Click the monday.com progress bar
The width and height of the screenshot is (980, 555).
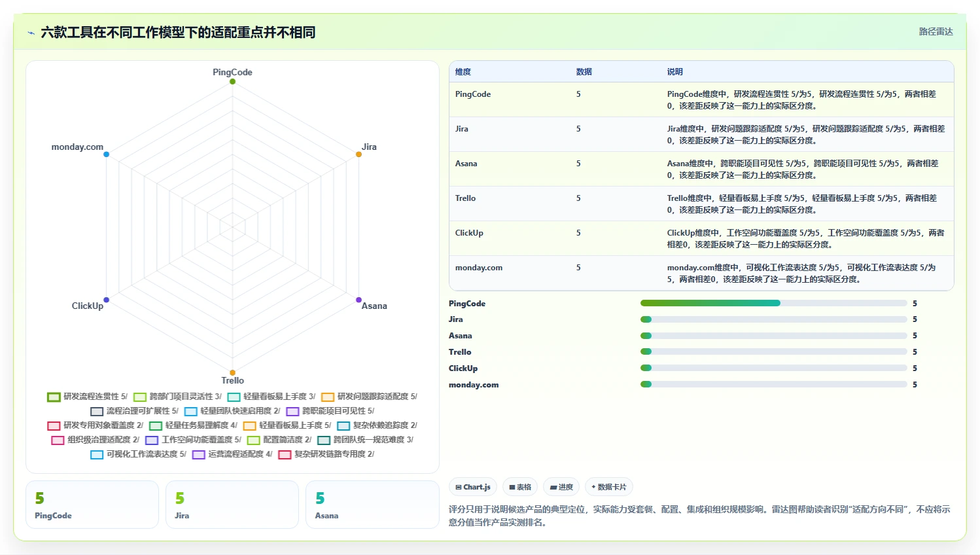click(x=773, y=384)
